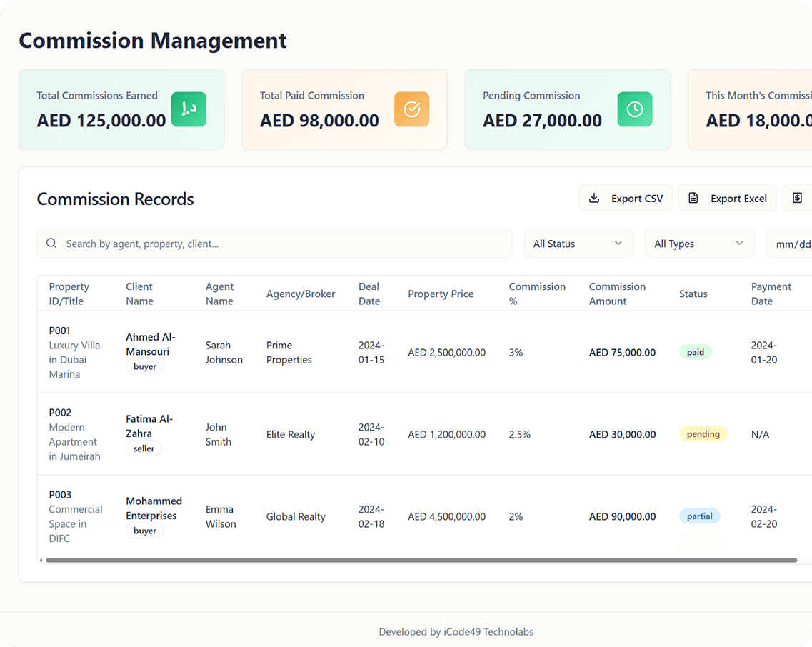
Task: Click the magnifier icon in the search bar
Action: click(x=51, y=243)
